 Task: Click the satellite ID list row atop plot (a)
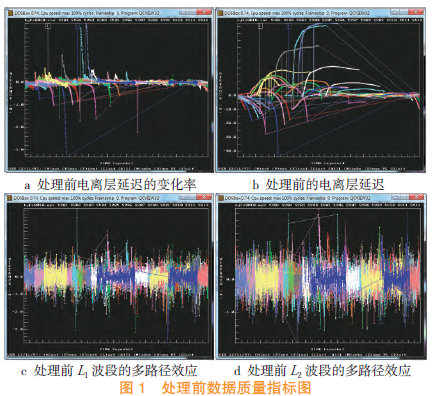click(116, 20)
